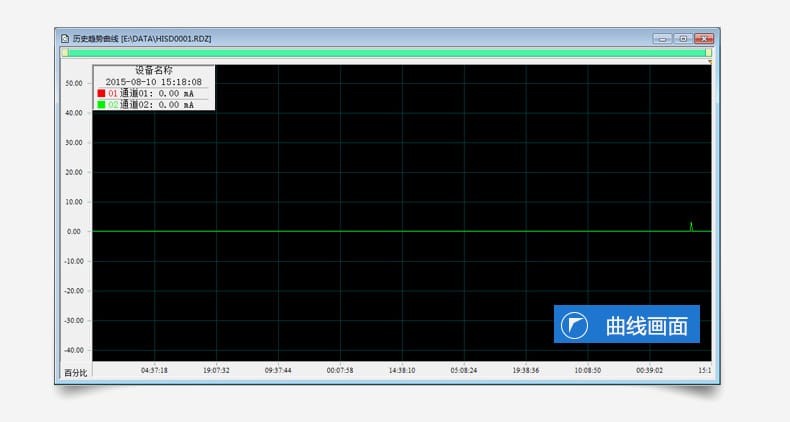Click the green spike on the trend curve

[691, 226]
